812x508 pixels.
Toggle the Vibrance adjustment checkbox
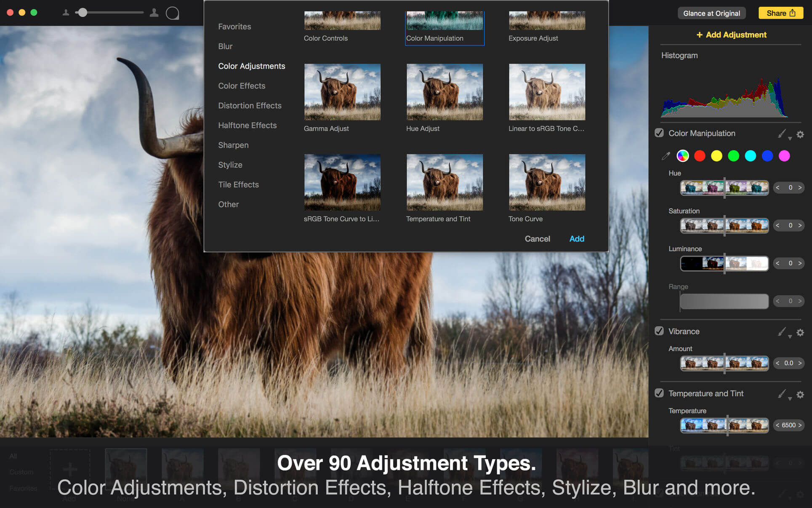click(x=660, y=331)
